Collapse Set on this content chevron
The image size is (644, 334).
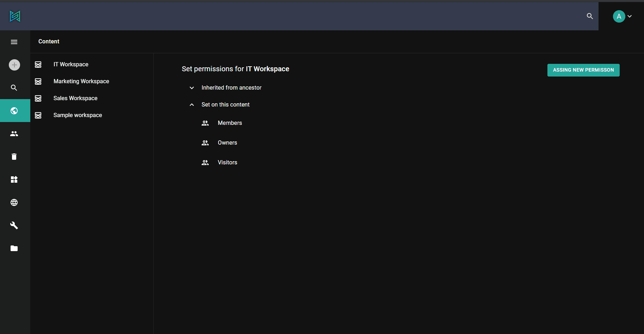tap(192, 105)
